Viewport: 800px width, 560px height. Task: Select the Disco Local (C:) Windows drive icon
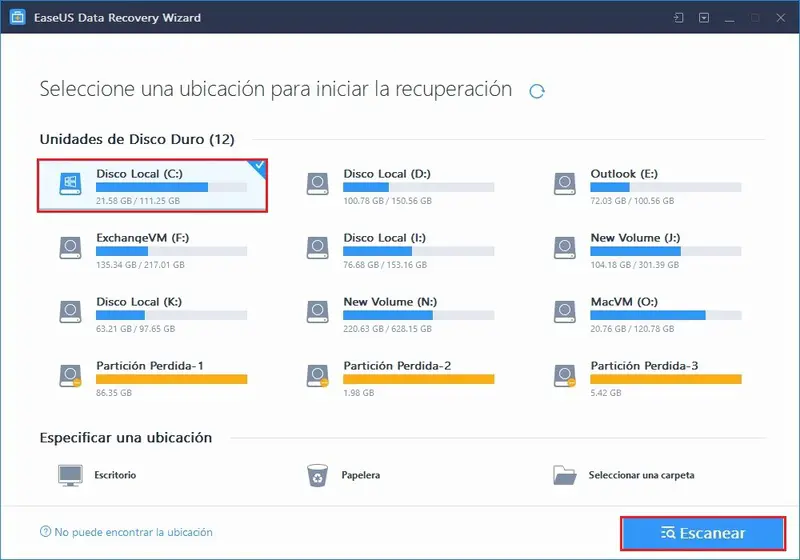[x=70, y=184]
